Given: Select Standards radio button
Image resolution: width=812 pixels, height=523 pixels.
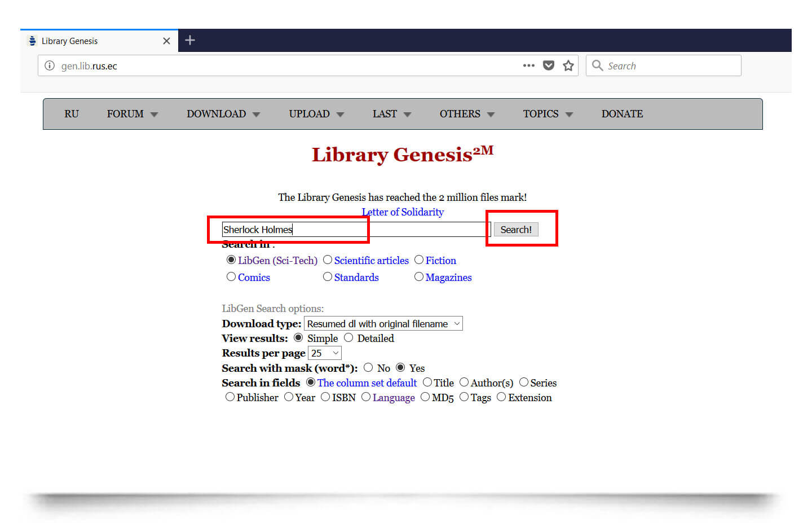Looking at the screenshot, I should (328, 277).
